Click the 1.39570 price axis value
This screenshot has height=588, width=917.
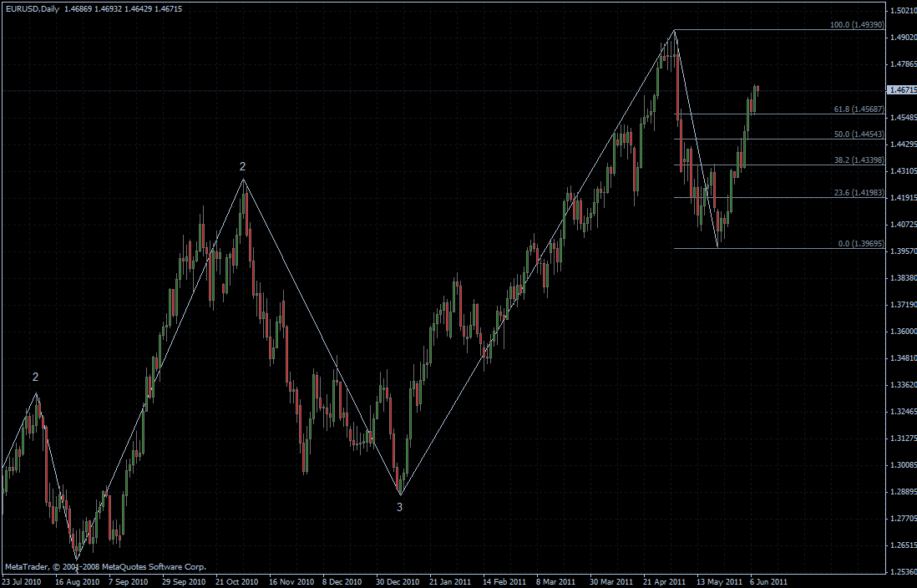903,251
